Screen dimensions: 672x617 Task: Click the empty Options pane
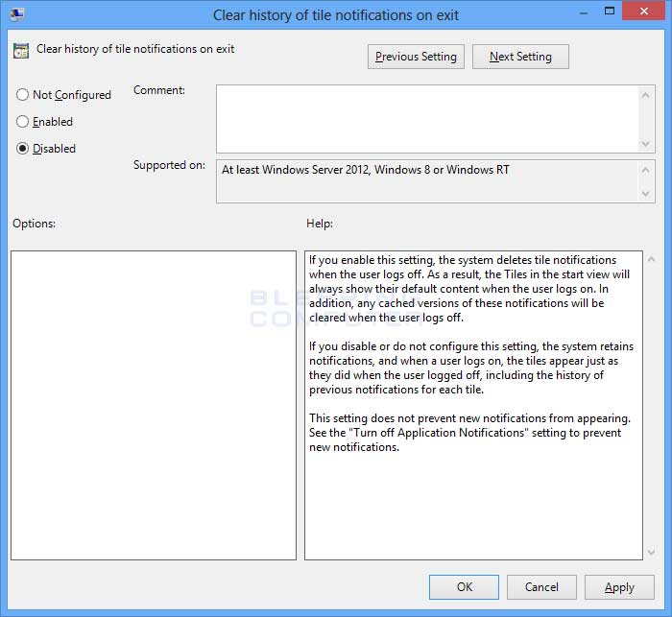click(x=154, y=405)
